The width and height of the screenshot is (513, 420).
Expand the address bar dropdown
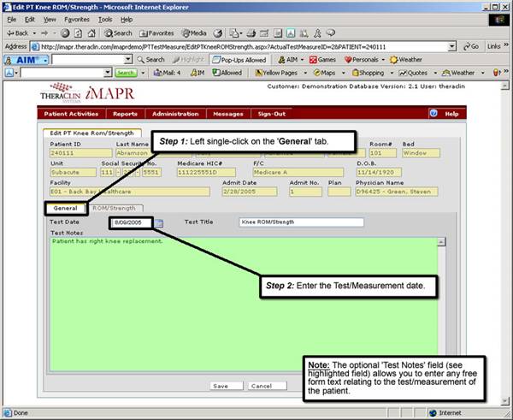pyautogui.click(x=452, y=47)
